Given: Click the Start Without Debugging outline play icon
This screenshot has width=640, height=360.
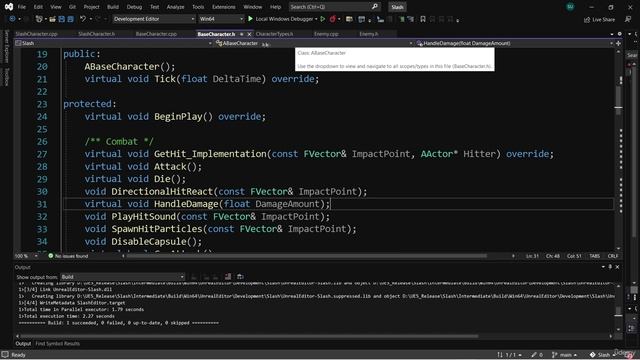Looking at the screenshot, I should click(322, 19).
